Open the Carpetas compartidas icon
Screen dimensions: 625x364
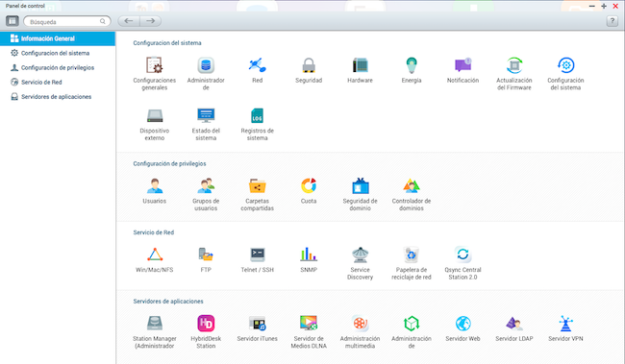(x=257, y=186)
